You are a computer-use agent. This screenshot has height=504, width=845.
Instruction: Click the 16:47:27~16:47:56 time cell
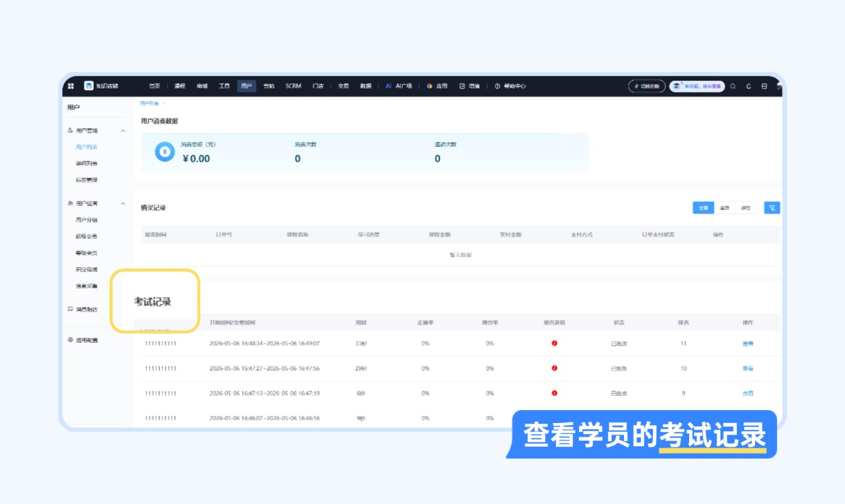[x=265, y=368]
